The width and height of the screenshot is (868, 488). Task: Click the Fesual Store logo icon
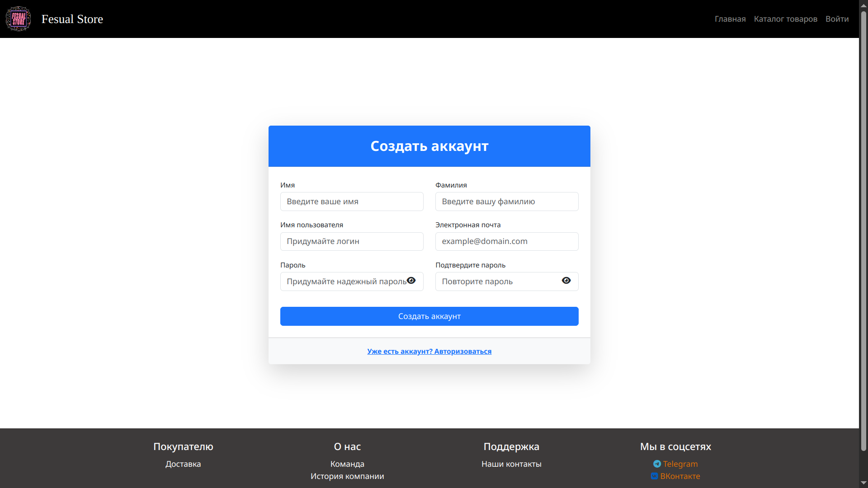19,19
